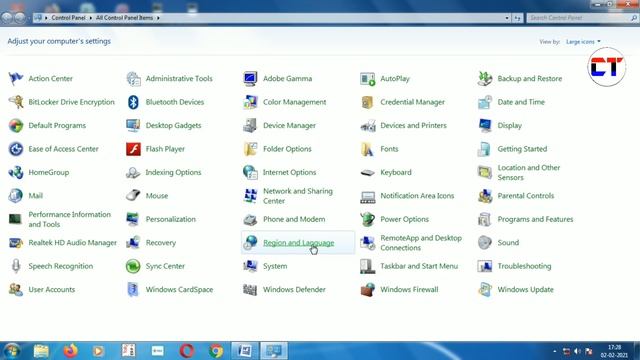
Task: Open the Notification Area Icons link
Action: click(x=417, y=196)
